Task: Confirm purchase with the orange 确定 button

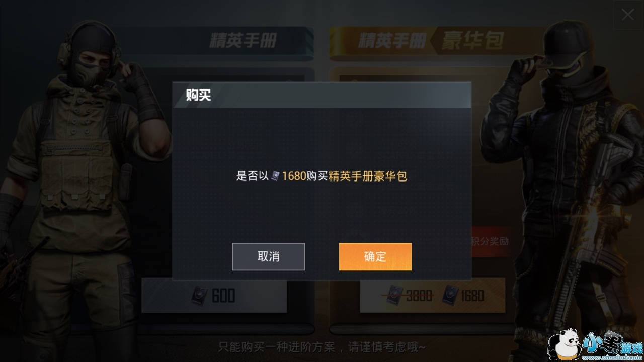Action: (x=375, y=257)
